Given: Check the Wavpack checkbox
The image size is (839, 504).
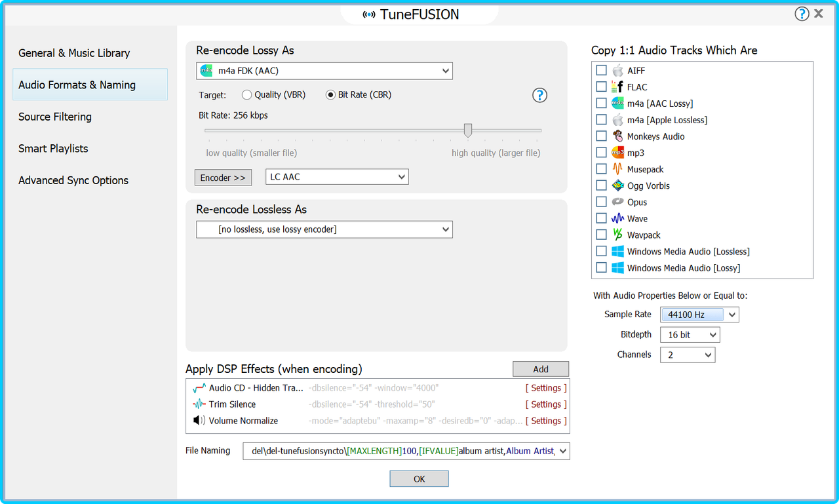Looking at the screenshot, I should tap(601, 235).
